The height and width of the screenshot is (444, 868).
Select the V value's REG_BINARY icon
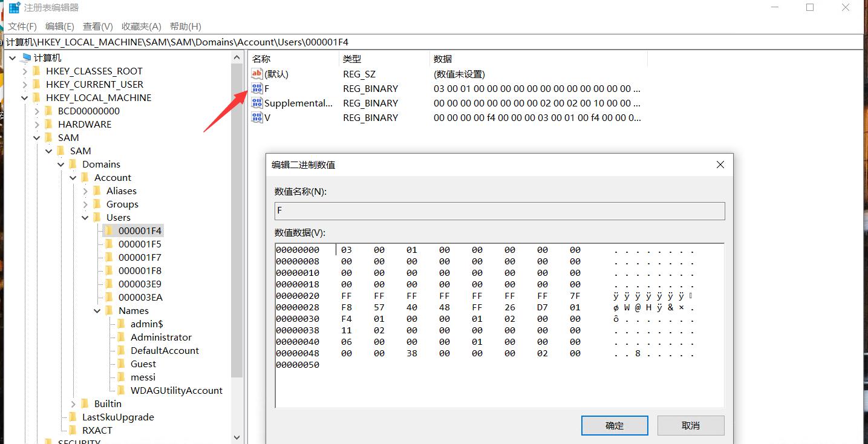pyautogui.click(x=256, y=117)
